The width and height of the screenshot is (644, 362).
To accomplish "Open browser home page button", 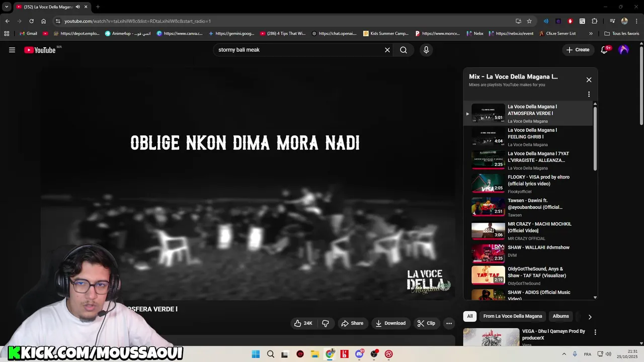I will pyautogui.click(x=43, y=21).
